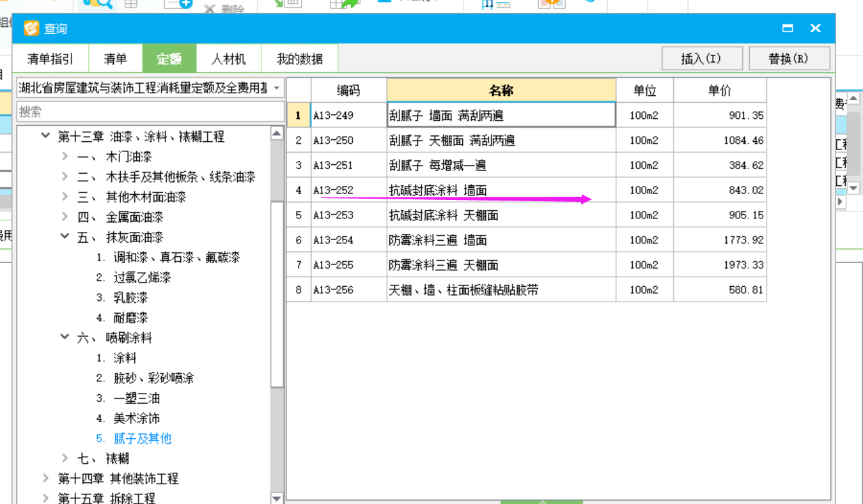Expand 二、木扶手及其他板条、线条油漆 node
863x504 pixels.
point(65,176)
